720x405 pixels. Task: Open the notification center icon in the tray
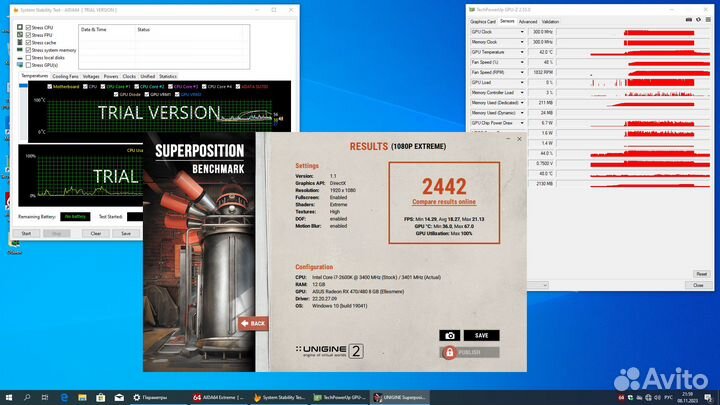tap(708, 398)
